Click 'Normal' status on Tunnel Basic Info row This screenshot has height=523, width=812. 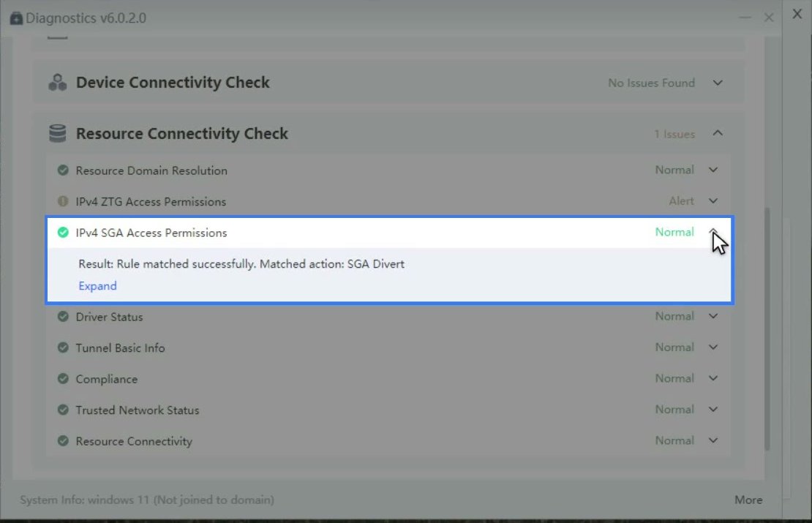pos(674,347)
